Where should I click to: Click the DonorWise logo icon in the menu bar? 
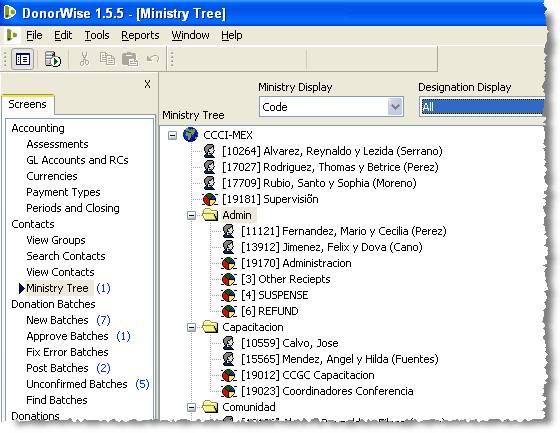[12, 35]
